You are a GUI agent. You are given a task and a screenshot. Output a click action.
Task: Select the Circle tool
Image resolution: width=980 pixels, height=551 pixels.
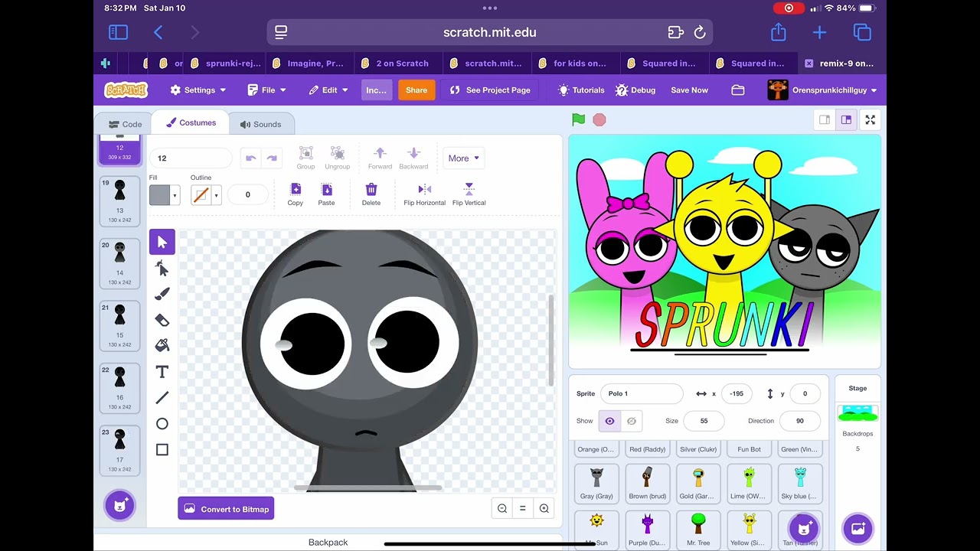[x=162, y=424]
